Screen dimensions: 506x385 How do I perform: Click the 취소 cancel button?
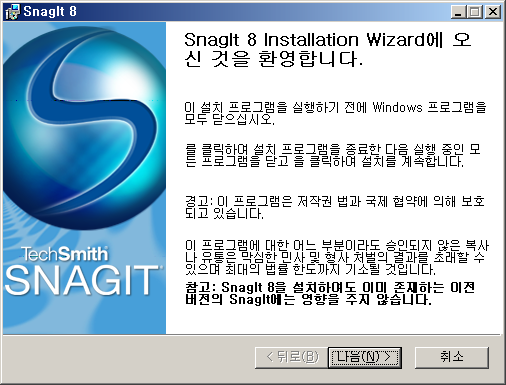pyautogui.click(x=452, y=358)
